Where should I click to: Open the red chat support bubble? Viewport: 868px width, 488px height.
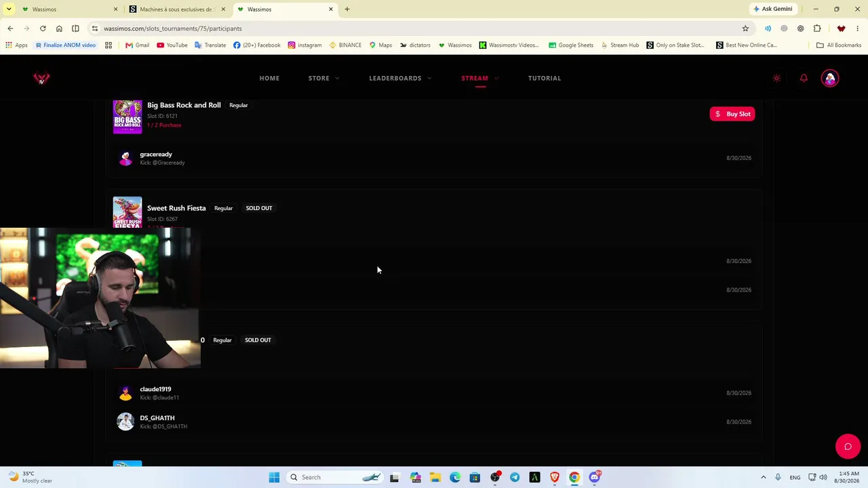click(x=848, y=447)
